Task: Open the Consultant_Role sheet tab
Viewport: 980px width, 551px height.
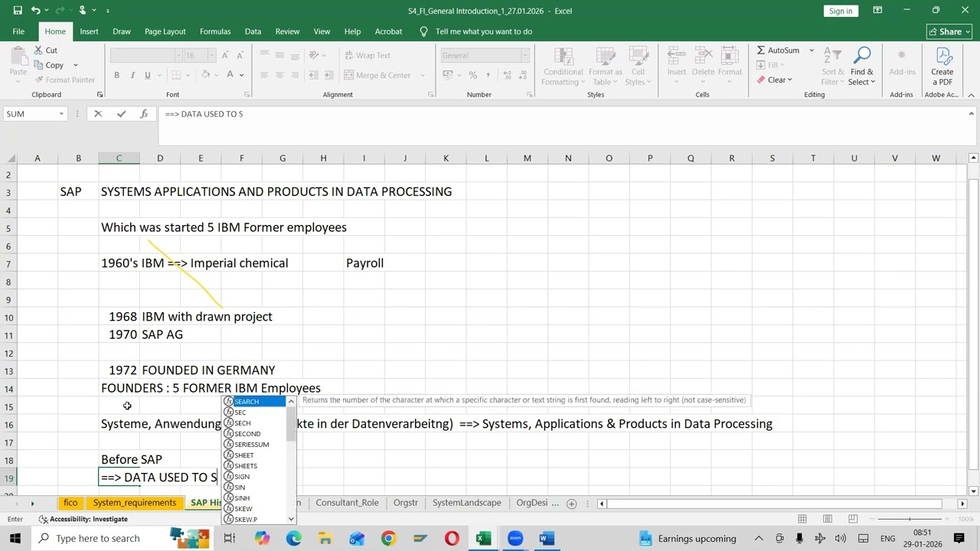Action: [x=347, y=503]
